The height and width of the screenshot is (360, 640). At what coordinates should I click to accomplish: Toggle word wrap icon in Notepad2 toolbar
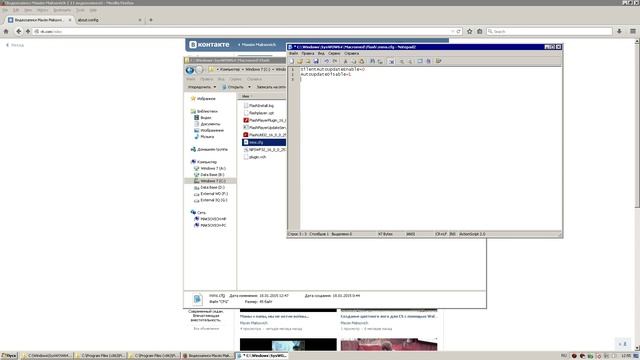click(391, 61)
